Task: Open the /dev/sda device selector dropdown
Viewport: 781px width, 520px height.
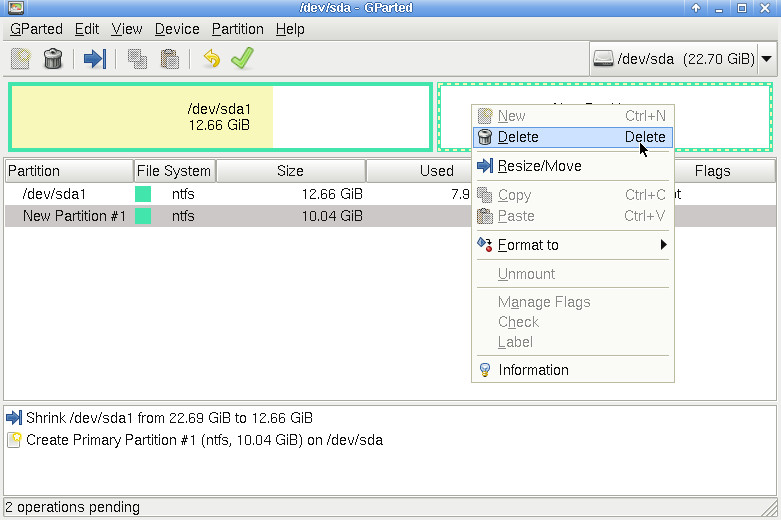Action: 681,59
